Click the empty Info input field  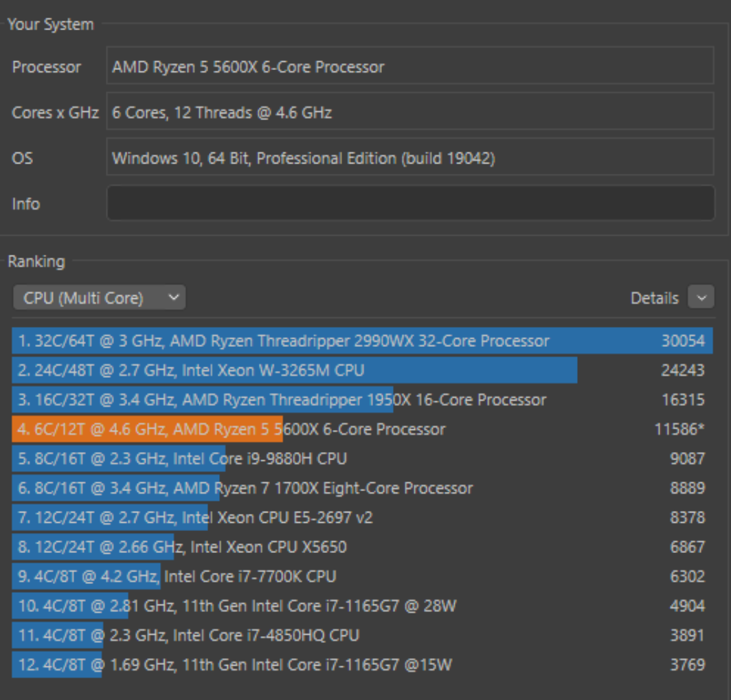(x=410, y=203)
